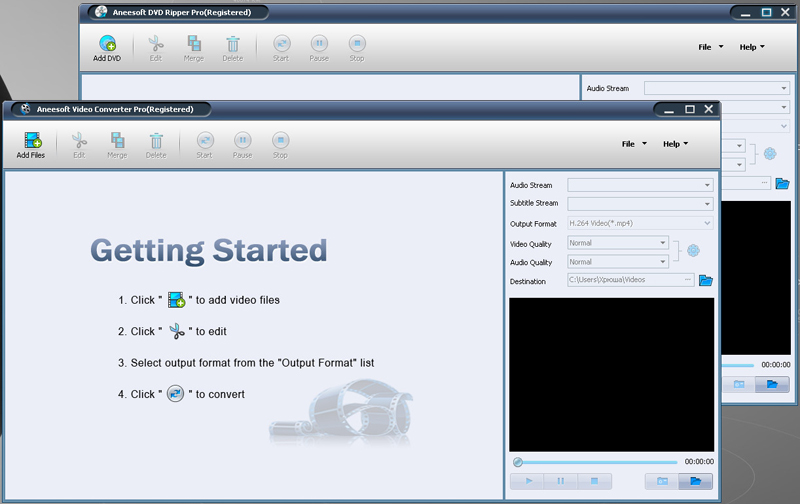Stop preview playback in Video Converter

(x=594, y=481)
